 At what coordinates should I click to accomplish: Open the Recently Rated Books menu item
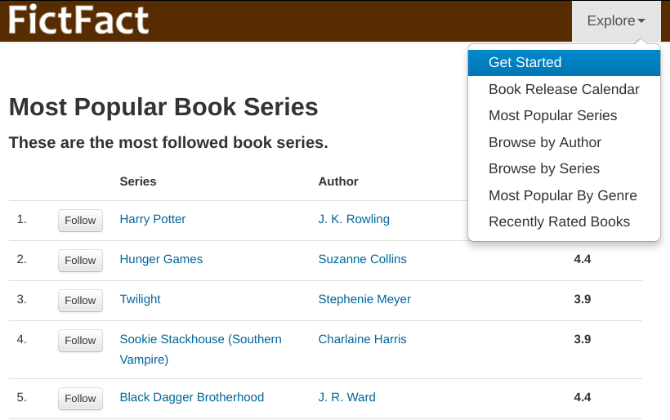pos(559,221)
